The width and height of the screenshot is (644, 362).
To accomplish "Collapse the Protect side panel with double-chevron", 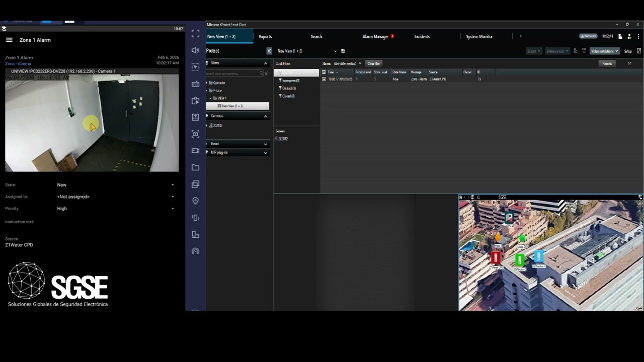I will (x=269, y=51).
